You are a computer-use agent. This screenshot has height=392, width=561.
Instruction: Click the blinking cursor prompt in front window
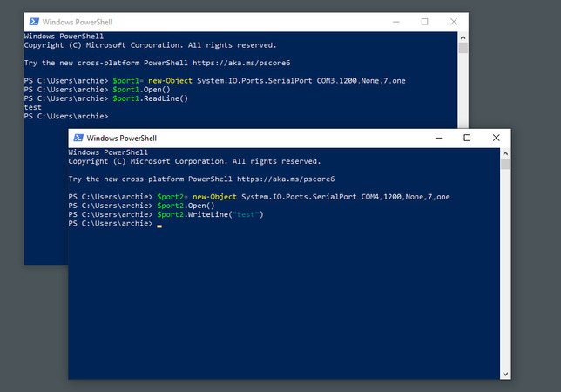pyautogui.click(x=159, y=224)
